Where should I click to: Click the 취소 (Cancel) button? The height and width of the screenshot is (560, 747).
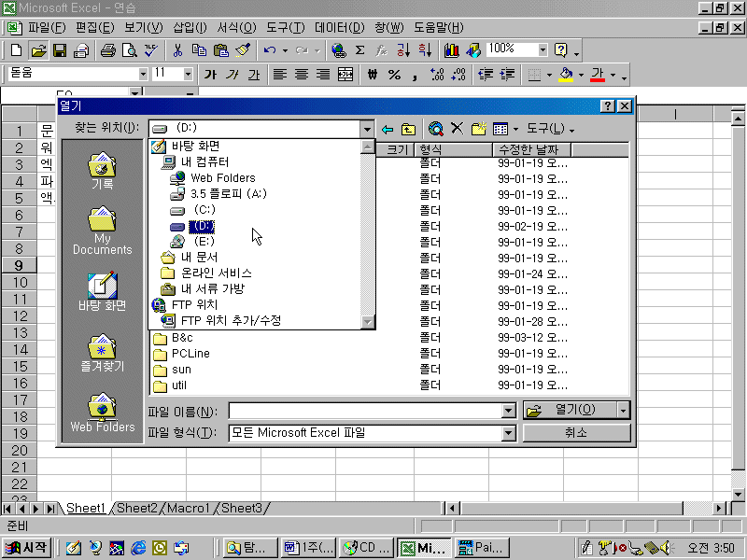(576, 433)
